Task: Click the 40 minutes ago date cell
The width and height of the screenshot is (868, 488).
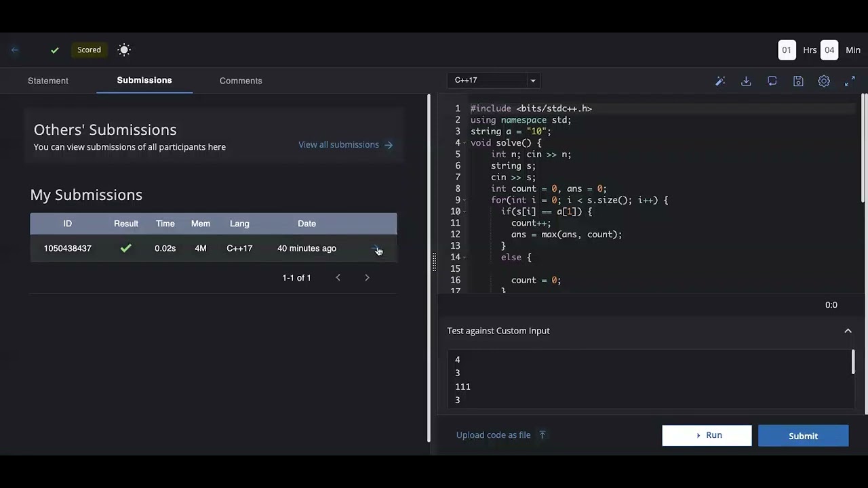Action: (x=307, y=248)
